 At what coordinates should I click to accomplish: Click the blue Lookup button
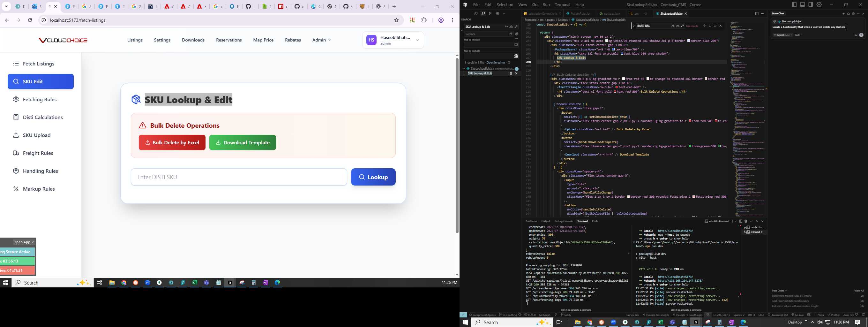coord(373,177)
